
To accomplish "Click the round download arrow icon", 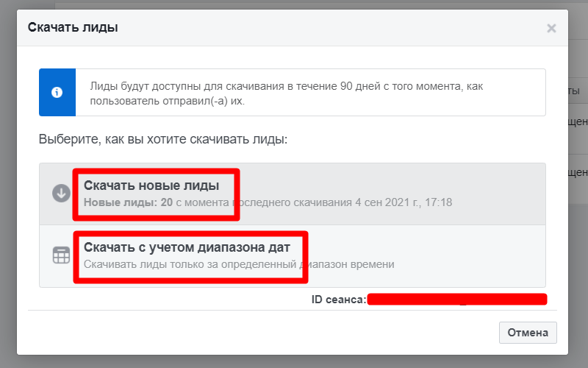I will (60, 193).
